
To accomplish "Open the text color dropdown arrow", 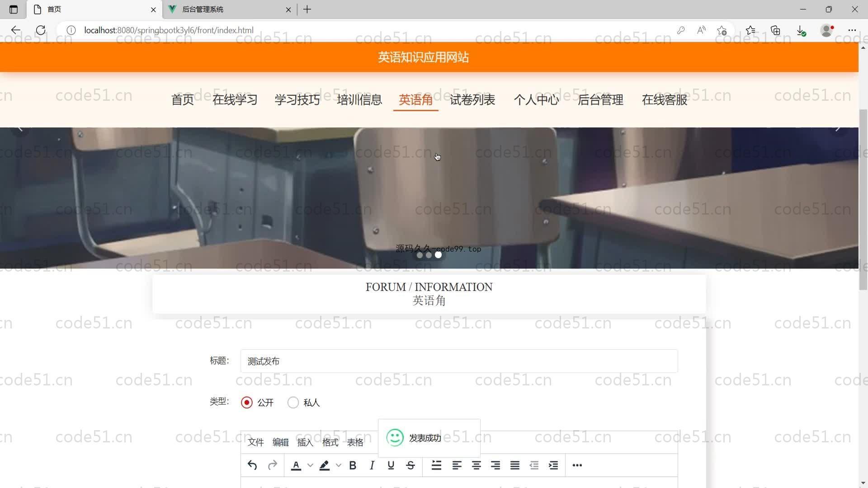I will [x=310, y=465].
